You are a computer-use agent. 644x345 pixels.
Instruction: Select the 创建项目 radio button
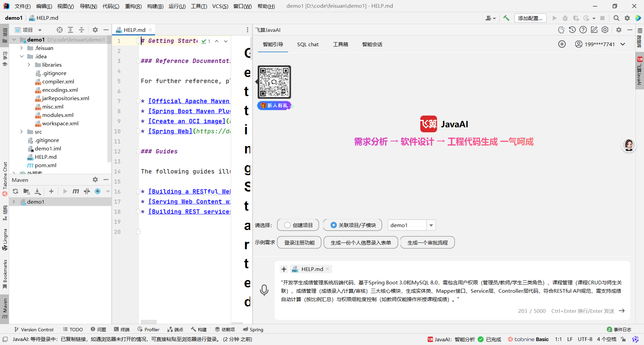[x=287, y=225]
